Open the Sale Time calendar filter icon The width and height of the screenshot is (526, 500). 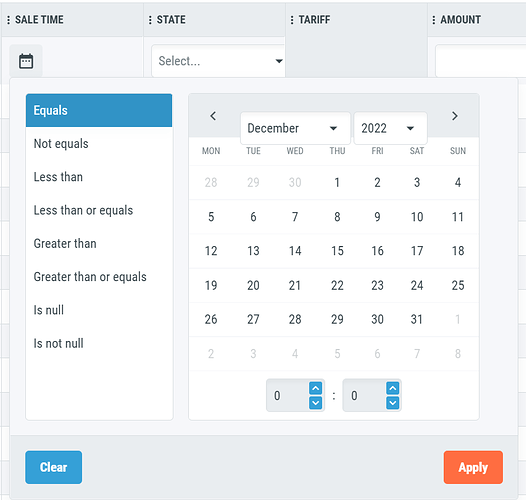26,61
